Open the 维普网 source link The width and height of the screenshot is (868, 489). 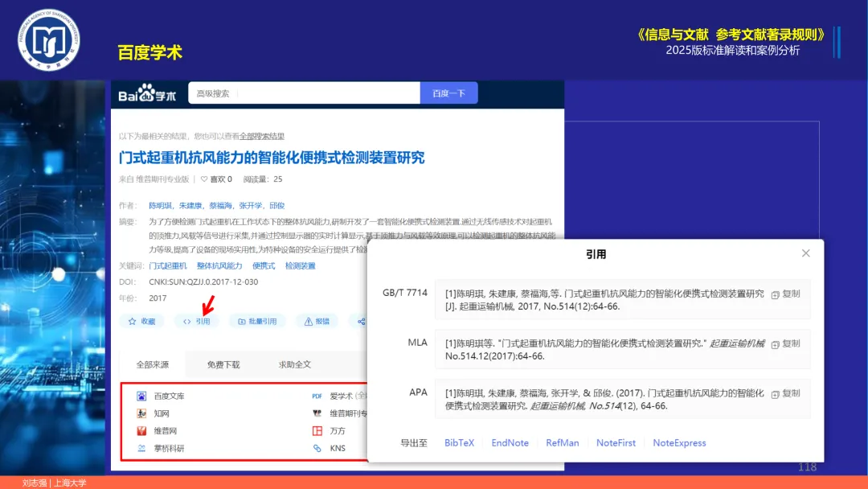coord(166,431)
